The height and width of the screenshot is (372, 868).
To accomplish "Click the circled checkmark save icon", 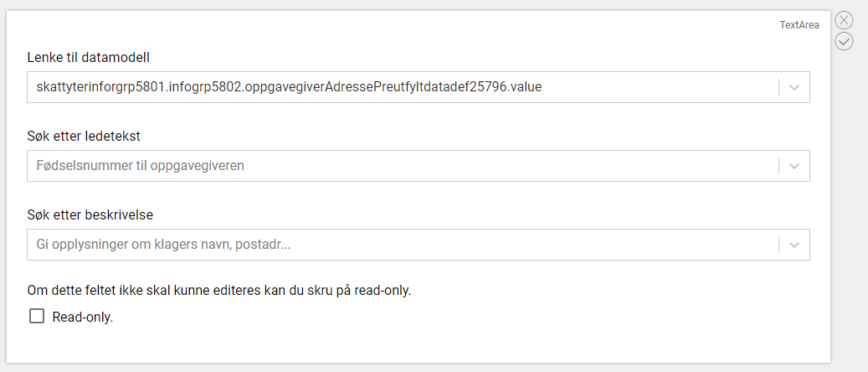I will (844, 42).
